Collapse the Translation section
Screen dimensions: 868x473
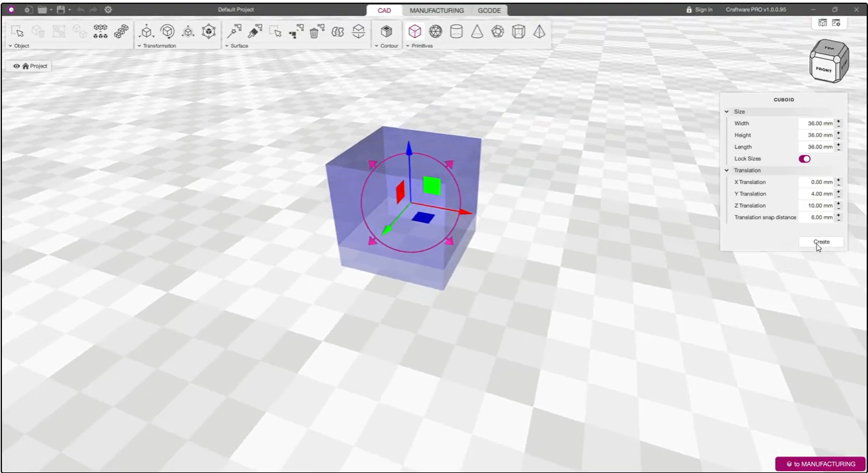727,170
